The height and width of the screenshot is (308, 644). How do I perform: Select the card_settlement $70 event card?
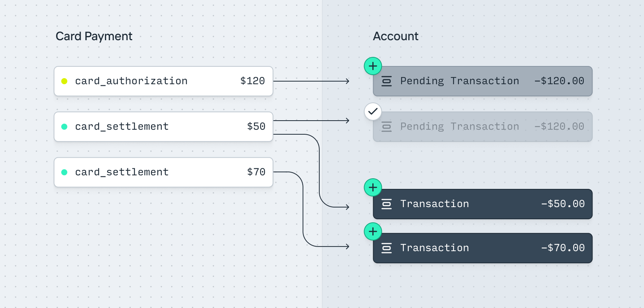click(x=163, y=172)
